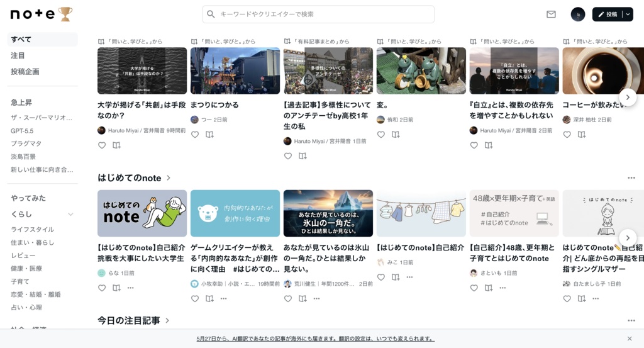This screenshot has height=348, width=644.
Task: Like the コーヒーが飲みたい article
Action: 567,134
